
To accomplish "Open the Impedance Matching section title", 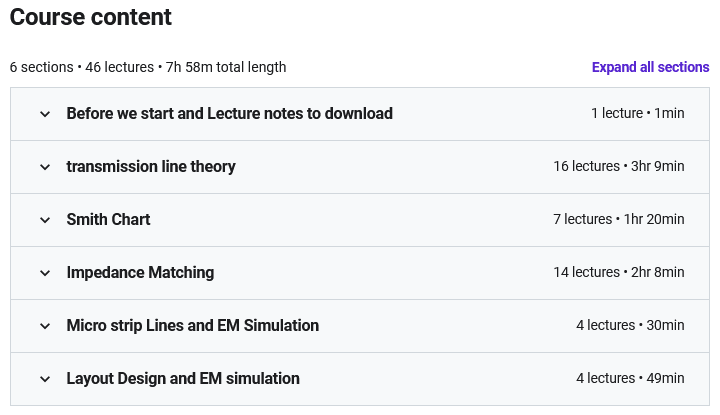I will (x=140, y=272).
